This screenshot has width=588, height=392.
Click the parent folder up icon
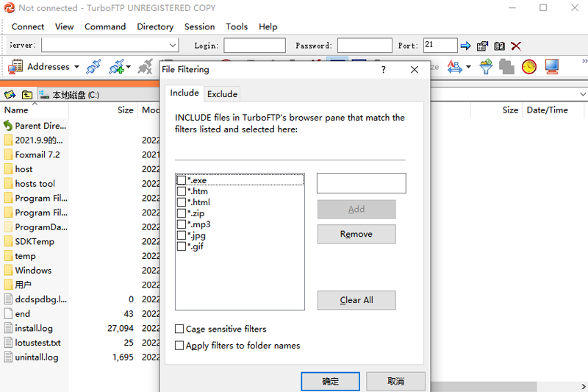(x=26, y=95)
